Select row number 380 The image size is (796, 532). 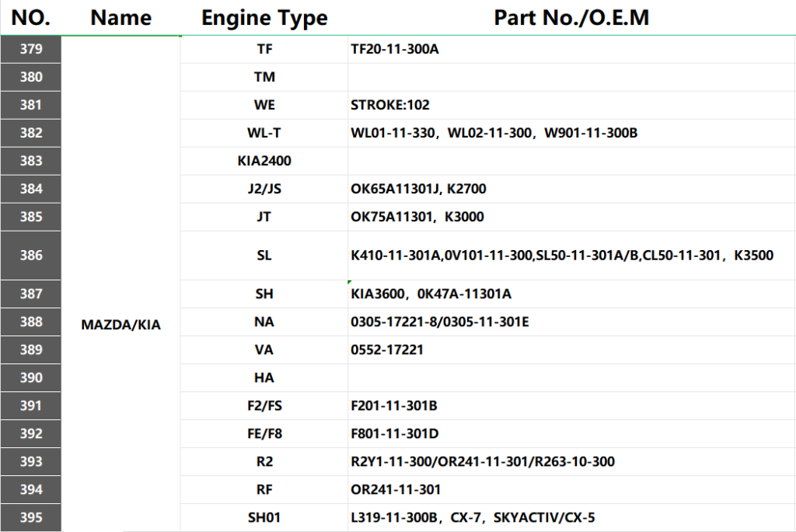(30, 77)
